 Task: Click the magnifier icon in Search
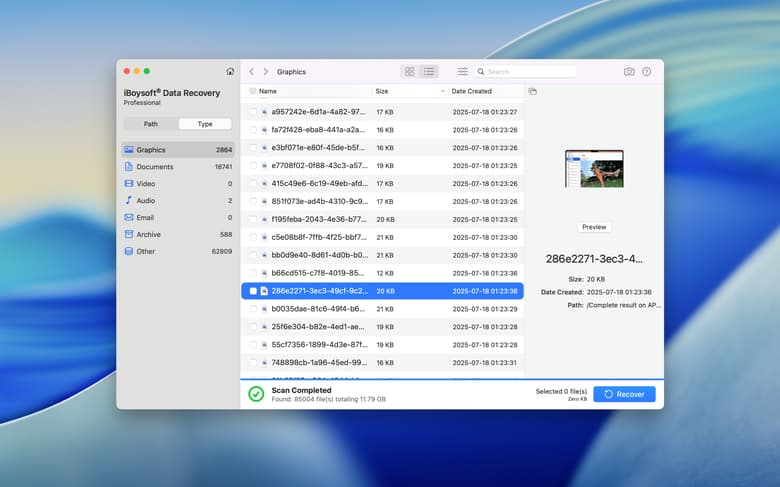tap(481, 72)
